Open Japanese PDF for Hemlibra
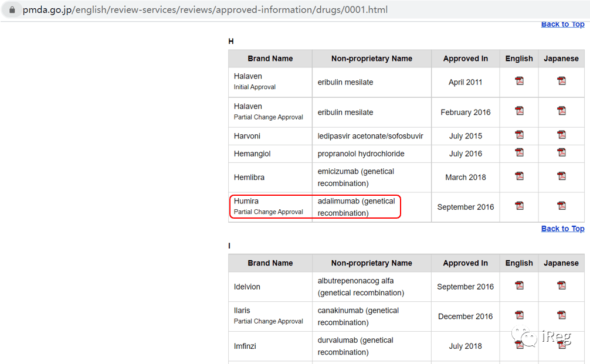 [x=561, y=176]
